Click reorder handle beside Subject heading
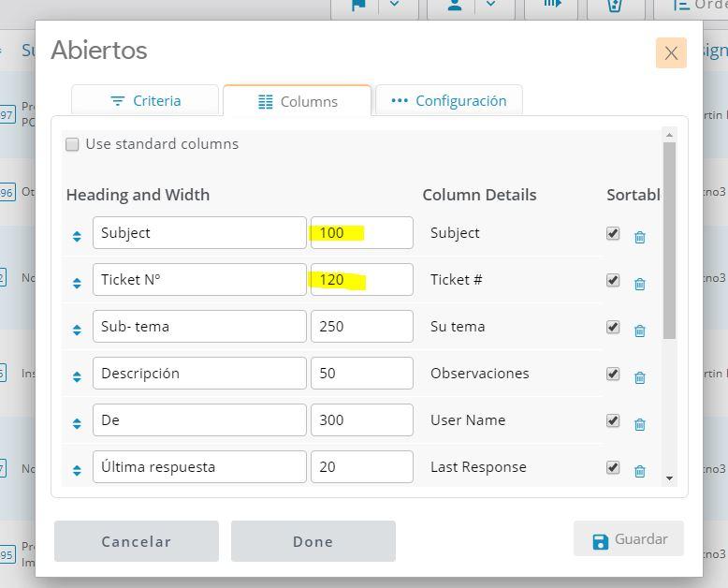 [x=77, y=237]
